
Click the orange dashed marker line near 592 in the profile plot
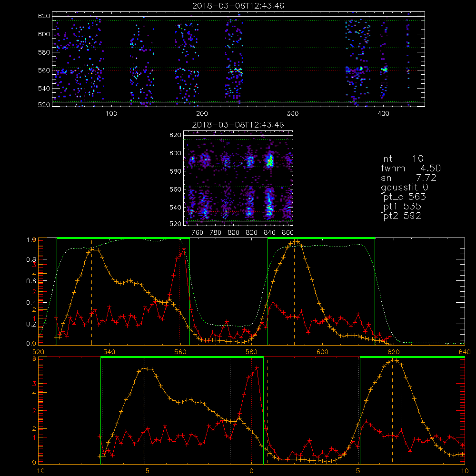coord(294,292)
